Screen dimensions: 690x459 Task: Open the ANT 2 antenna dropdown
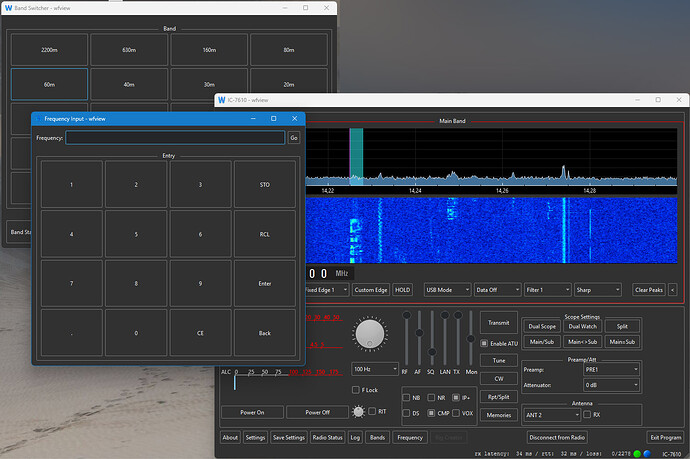coord(552,415)
